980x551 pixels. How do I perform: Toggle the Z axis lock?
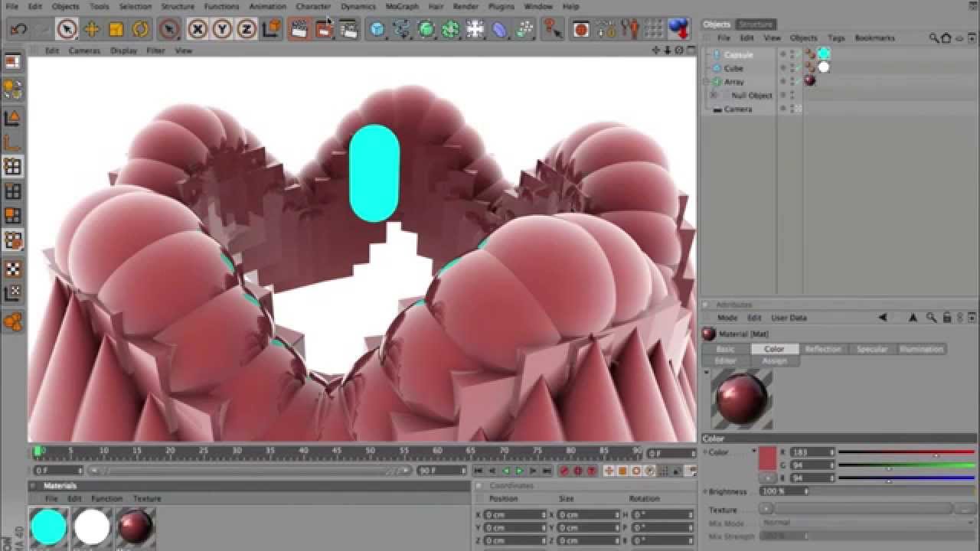[x=246, y=30]
